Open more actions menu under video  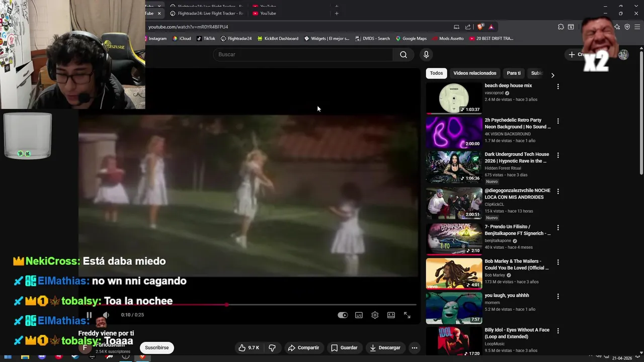pyautogui.click(x=415, y=347)
